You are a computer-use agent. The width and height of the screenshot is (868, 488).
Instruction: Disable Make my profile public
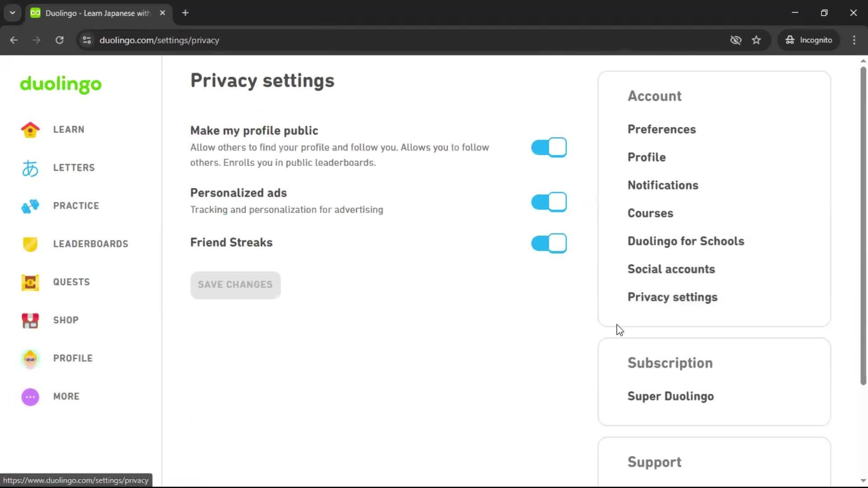point(548,147)
